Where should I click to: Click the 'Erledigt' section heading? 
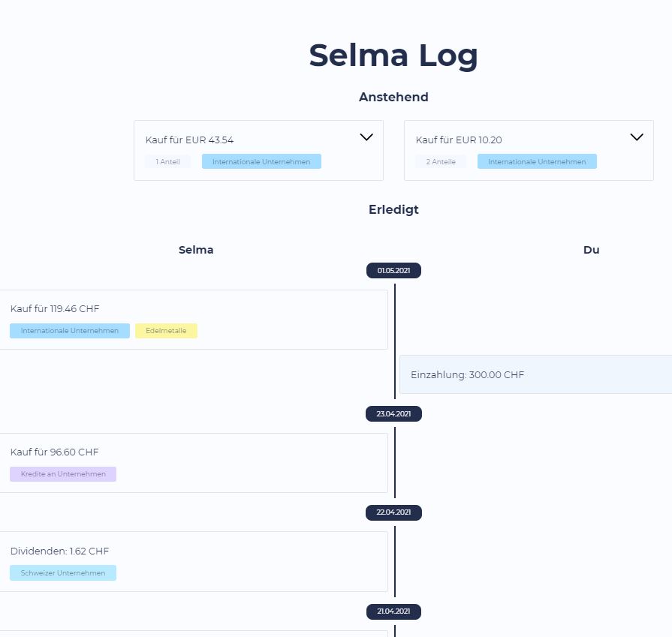[393, 209]
